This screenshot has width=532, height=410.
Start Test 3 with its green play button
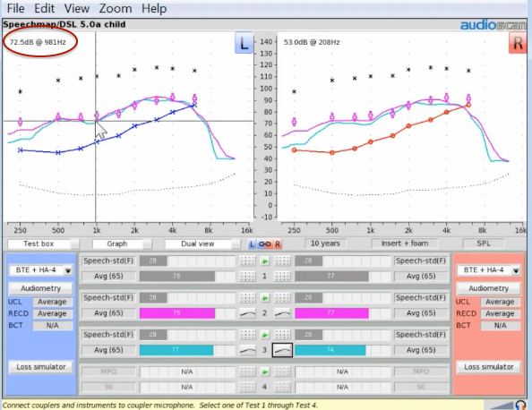(x=264, y=335)
